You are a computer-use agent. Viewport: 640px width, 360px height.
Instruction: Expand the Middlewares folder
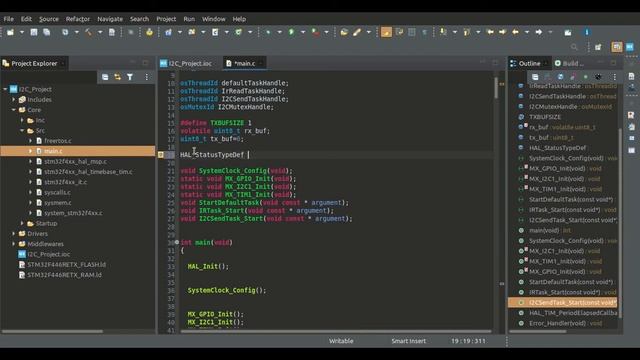pos(13,244)
